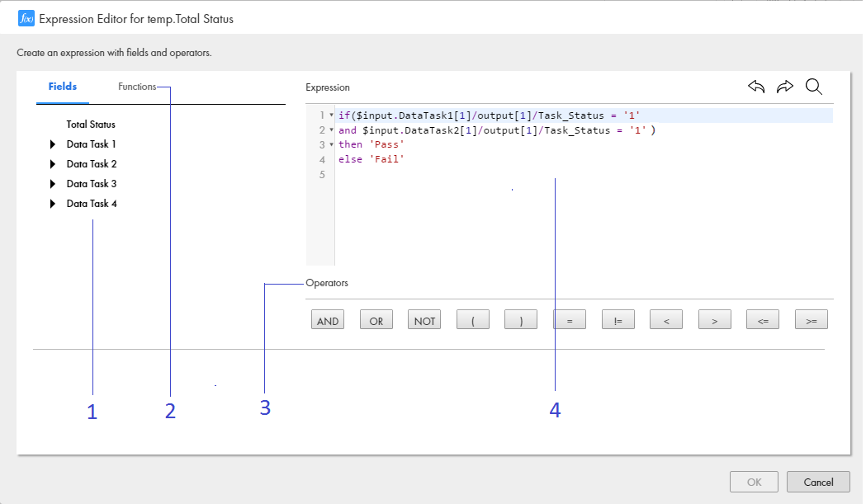The width and height of the screenshot is (866, 504).
Task: Click the if DataTask1 Task_Status expression line
Action: click(x=490, y=115)
